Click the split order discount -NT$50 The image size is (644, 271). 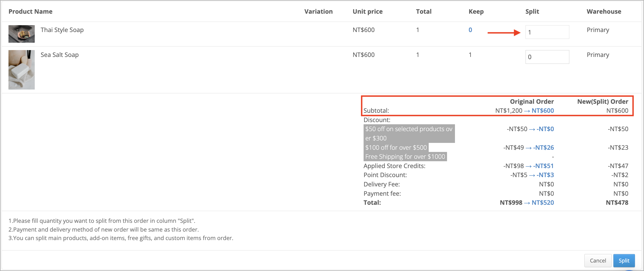[x=618, y=129]
